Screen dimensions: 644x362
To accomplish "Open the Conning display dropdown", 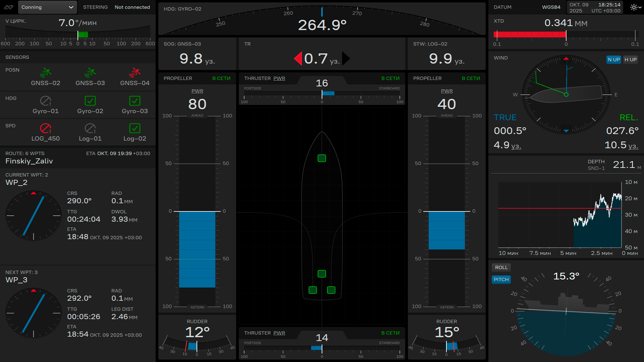I will click(47, 7).
